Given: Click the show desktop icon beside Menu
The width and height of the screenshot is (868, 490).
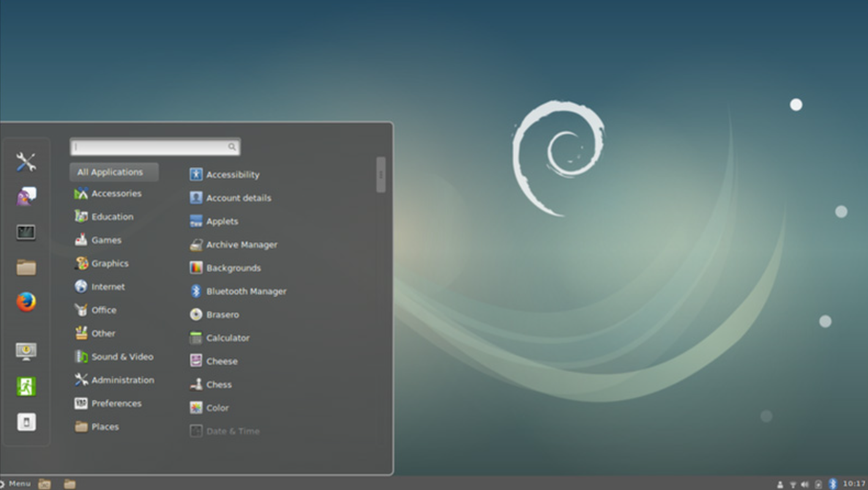Looking at the screenshot, I should pyautogui.click(x=45, y=484).
